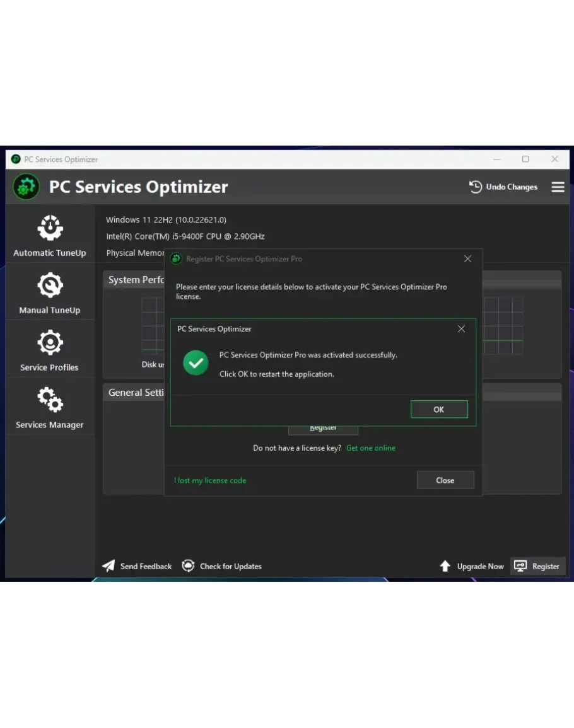Open the hamburger menu in the header

click(x=558, y=187)
